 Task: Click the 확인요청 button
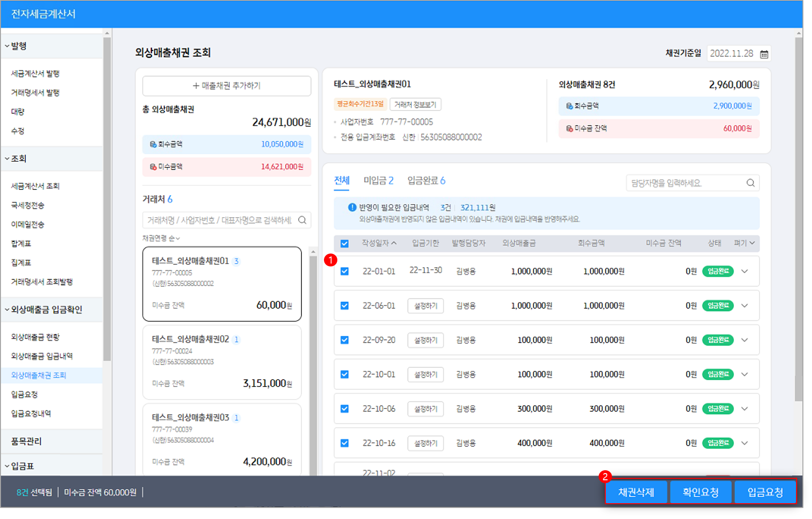(x=701, y=492)
